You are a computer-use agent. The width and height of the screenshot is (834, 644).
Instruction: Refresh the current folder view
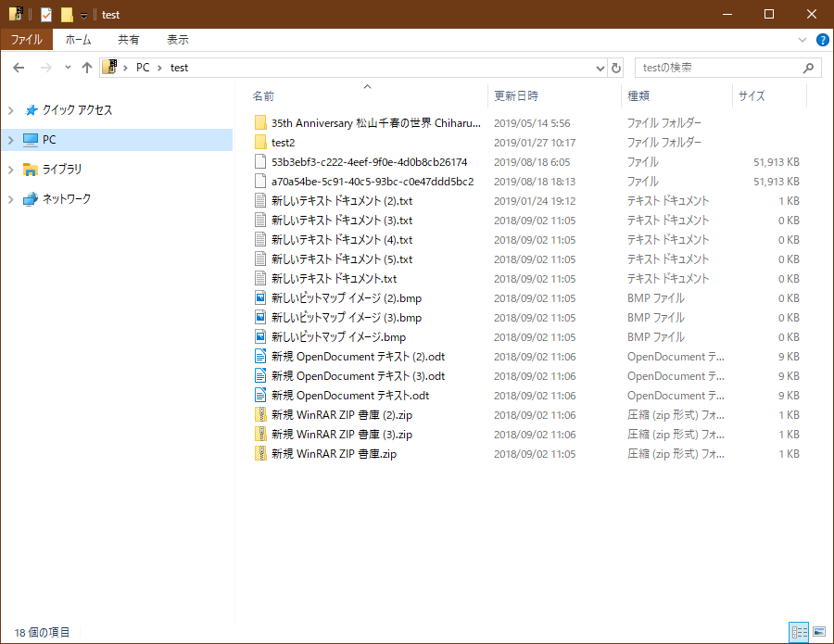tap(616, 68)
